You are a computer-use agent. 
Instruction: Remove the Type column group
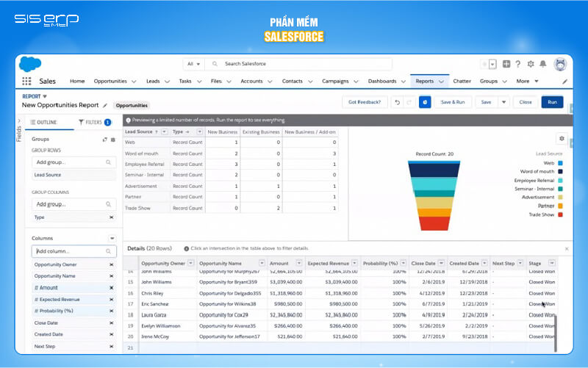(x=112, y=217)
